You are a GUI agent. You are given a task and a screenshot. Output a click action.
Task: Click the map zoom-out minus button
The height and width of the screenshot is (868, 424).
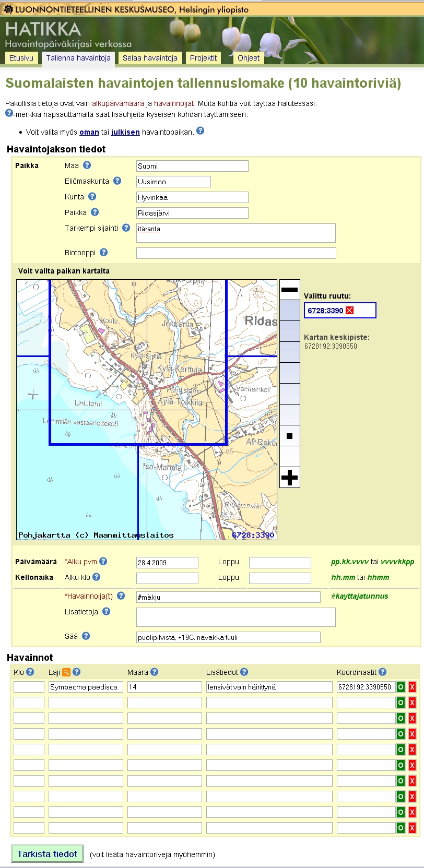coord(289,290)
